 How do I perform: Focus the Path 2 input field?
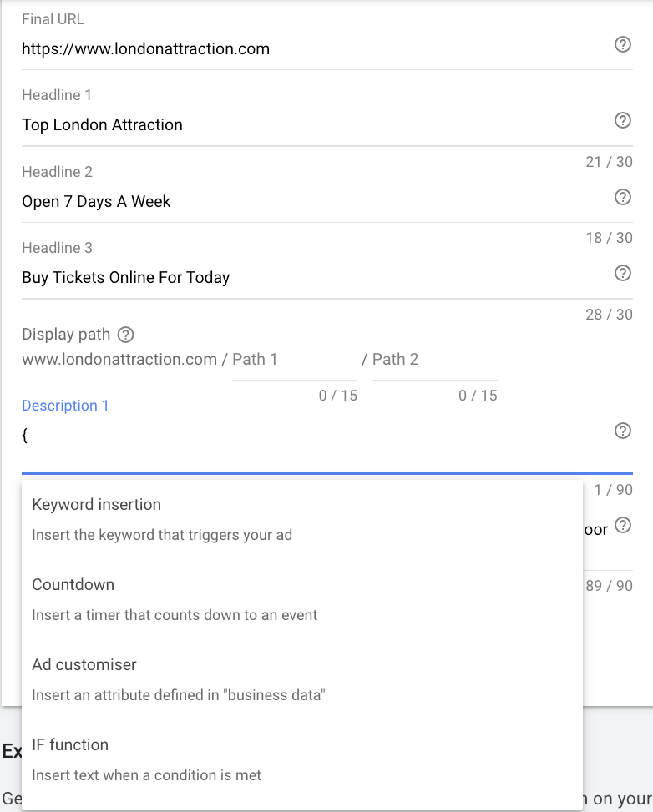[434, 360]
